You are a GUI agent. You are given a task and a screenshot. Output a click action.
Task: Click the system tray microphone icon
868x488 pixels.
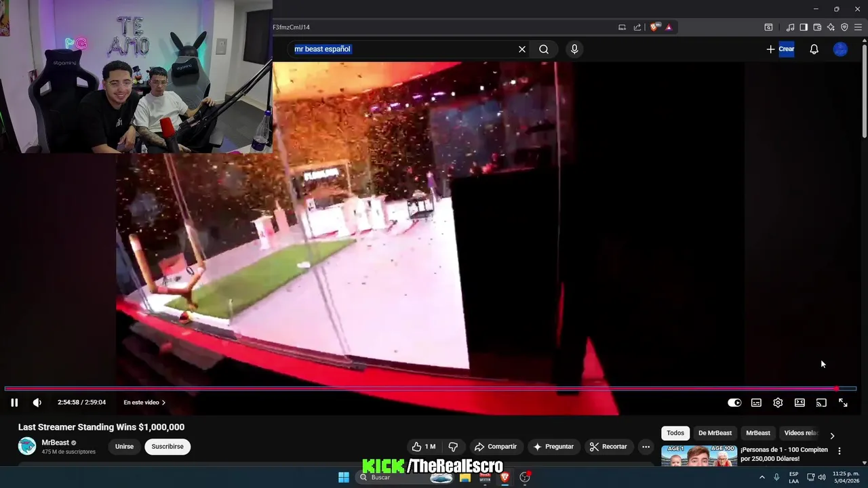(776, 477)
